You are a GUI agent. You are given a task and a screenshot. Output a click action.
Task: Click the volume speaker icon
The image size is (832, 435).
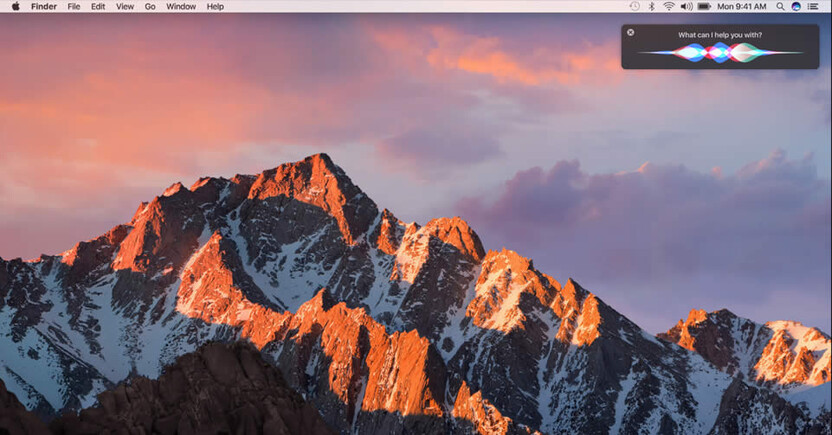686,6
